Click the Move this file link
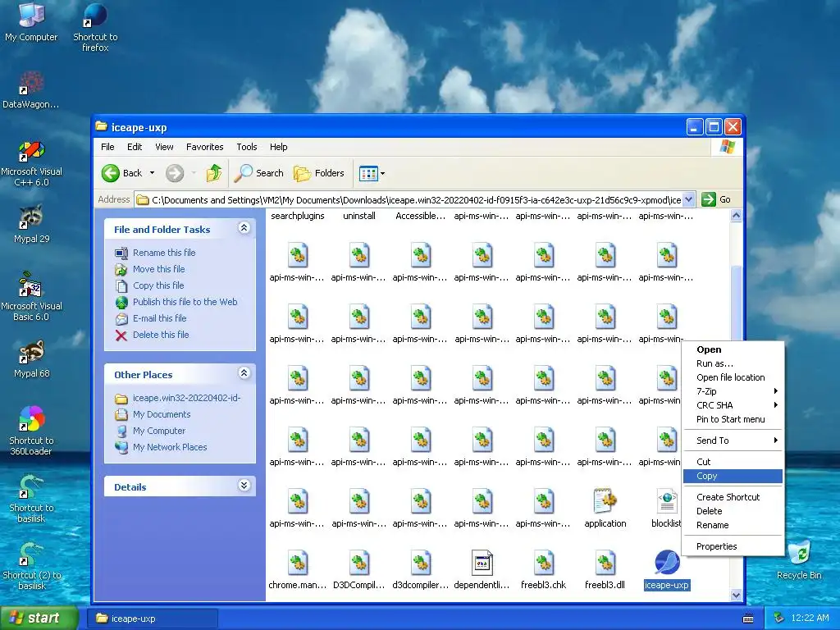 (158, 269)
